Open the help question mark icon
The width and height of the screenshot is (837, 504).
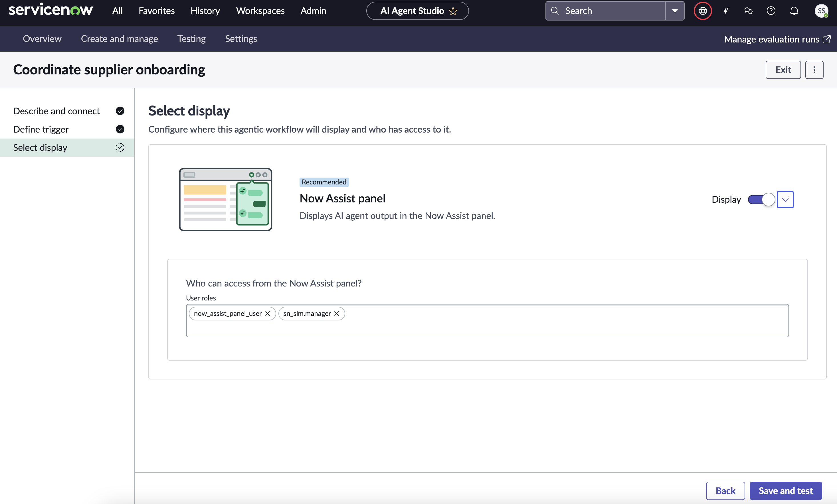click(771, 11)
